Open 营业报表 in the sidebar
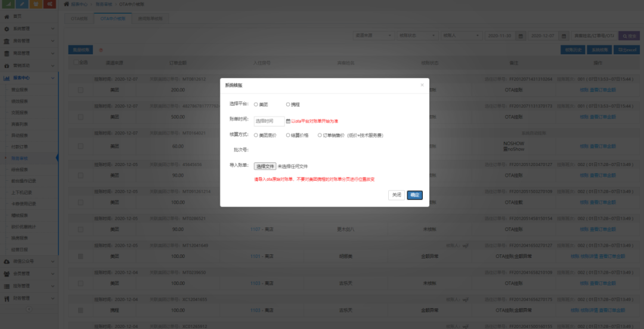 20,89
